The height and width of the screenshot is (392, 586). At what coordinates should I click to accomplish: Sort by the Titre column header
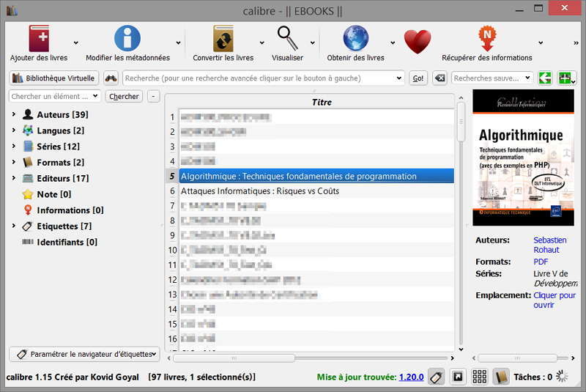tap(322, 102)
